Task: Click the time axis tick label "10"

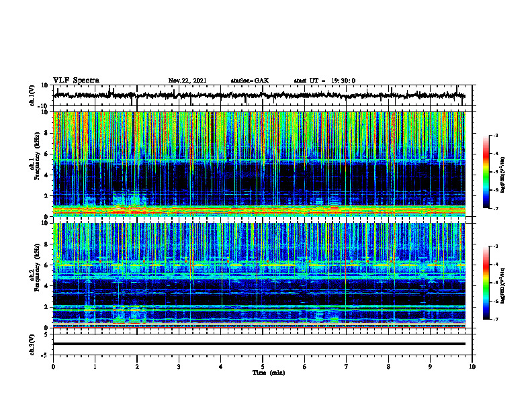Action: [x=472, y=367]
